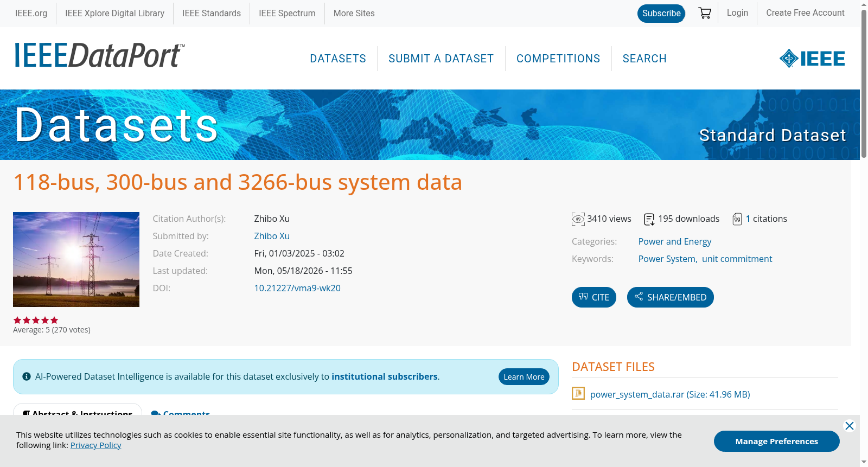Click the unit commitment keyword
The height and width of the screenshot is (467, 868).
tap(737, 259)
